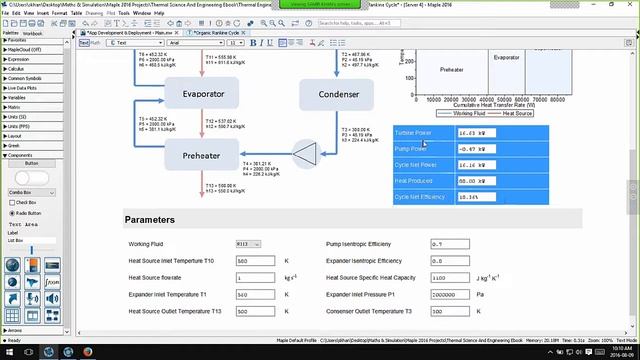The image size is (640, 360).
Task: Insert a text region with the T icon
Action: coord(117,23)
